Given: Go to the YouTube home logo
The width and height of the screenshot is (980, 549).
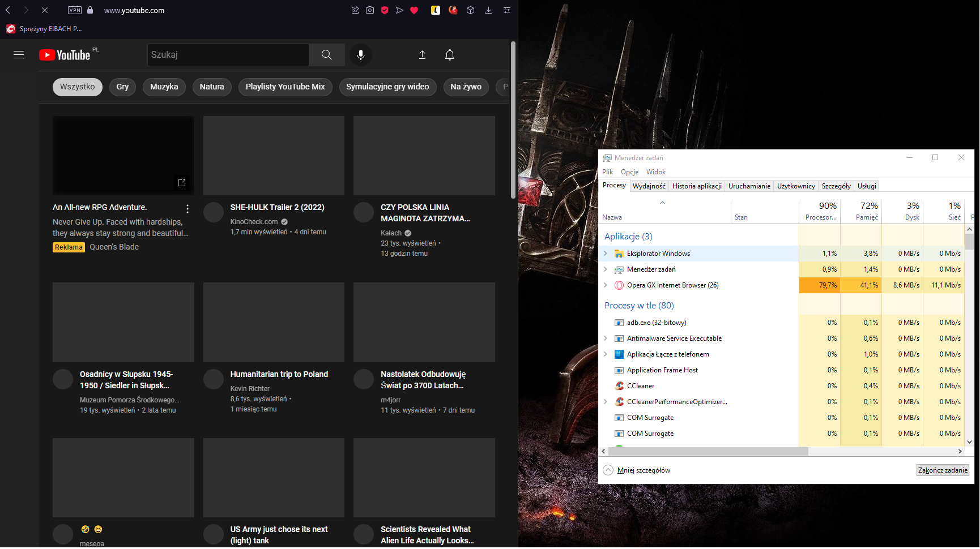Looking at the screenshot, I should coord(65,55).
